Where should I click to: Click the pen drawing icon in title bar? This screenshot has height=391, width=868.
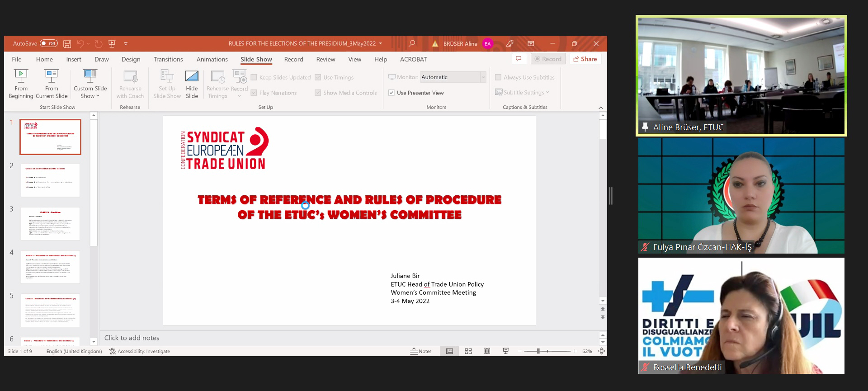pyautogui.click(x=510, y=43)
